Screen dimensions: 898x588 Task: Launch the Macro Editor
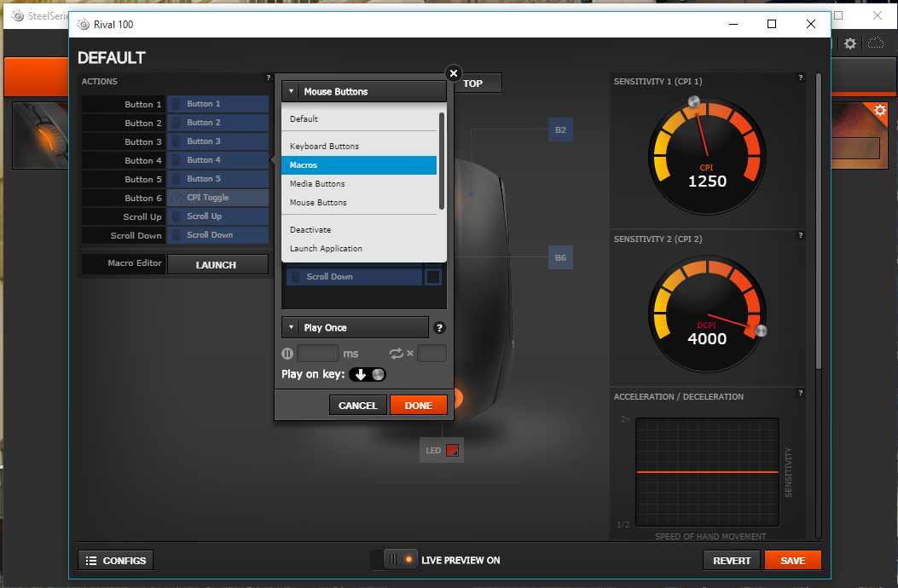click(x=216, y=265)
